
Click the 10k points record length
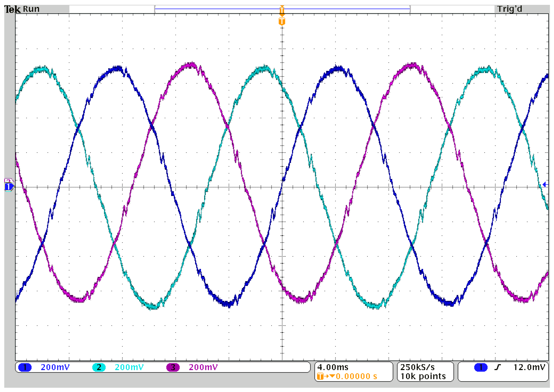(x=423, y=376)
